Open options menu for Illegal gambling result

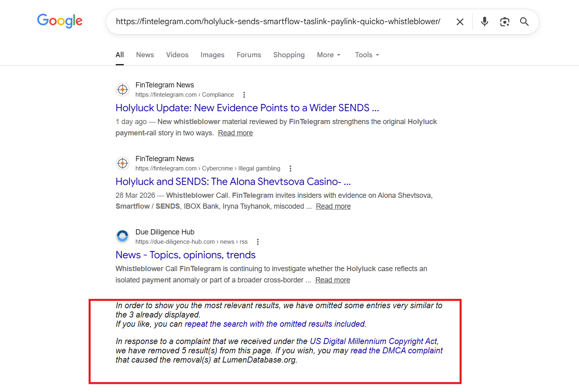[290, 168]
